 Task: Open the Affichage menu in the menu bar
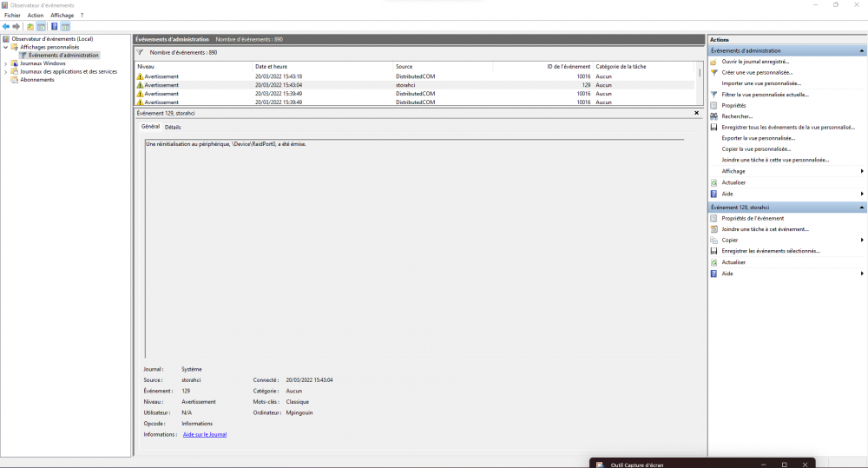[x=62, y=16]
